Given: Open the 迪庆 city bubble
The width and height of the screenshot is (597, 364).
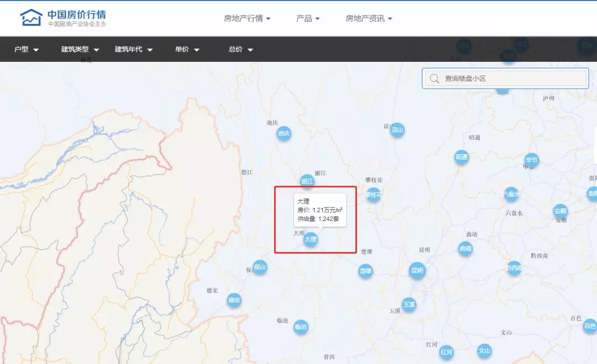Looking at the screenshot, I should click(x=284, y=133).
